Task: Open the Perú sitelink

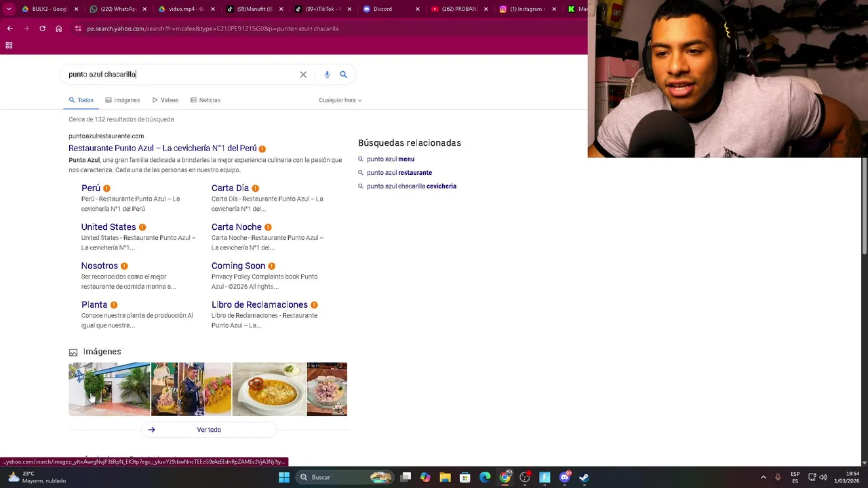Action: point(91,188)
